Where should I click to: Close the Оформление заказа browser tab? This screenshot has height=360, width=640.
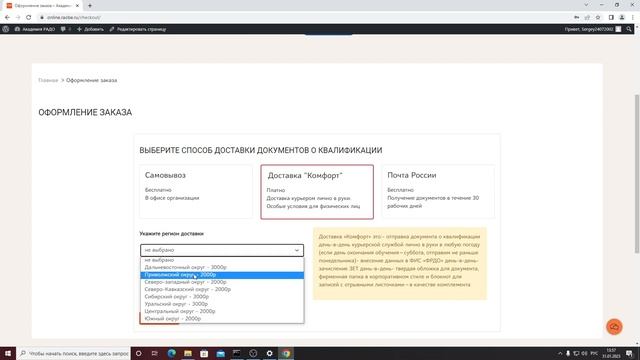point(77,6)
